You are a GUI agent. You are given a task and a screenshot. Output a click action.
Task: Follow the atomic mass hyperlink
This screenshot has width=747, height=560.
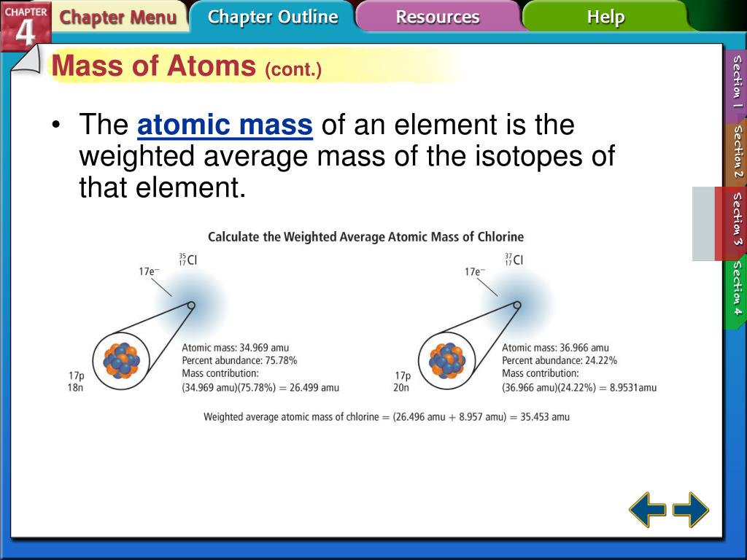pos(225,125)
